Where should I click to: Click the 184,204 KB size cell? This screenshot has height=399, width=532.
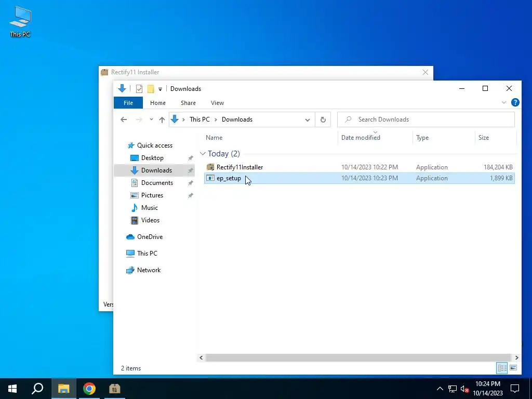(498, 167)
